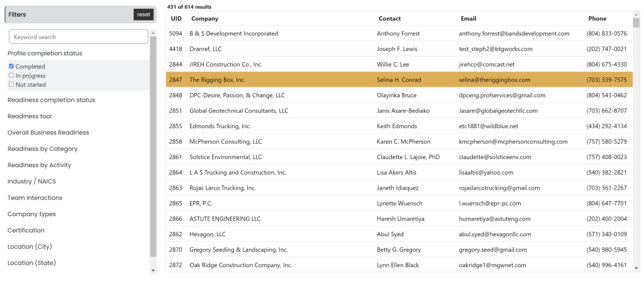The width and height of the screenshot is (644, 289).
Task: Select The Rigging Box, Inc. row
Action: [217, 80]
